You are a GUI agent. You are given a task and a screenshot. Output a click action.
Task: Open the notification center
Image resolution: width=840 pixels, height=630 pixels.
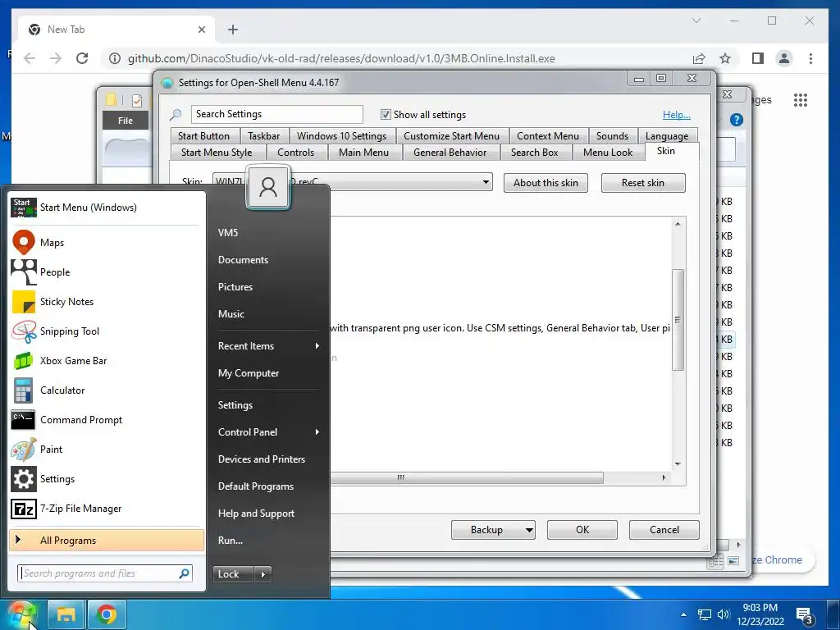pos(806,616)
